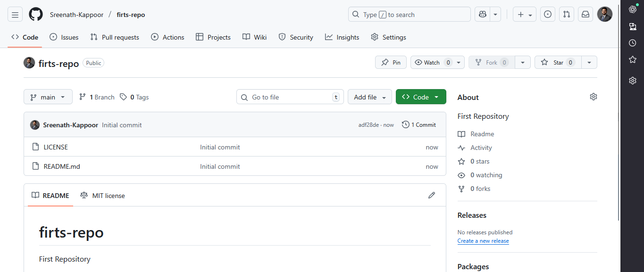Click the About section settings gear
This screenshot has height=272, width=644.
[593, 96]
